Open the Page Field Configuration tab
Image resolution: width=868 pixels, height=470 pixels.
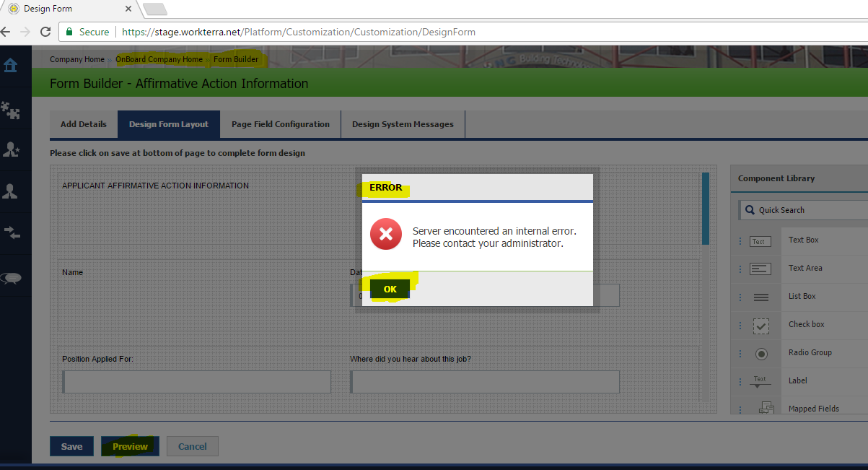[x=280, y=124]
